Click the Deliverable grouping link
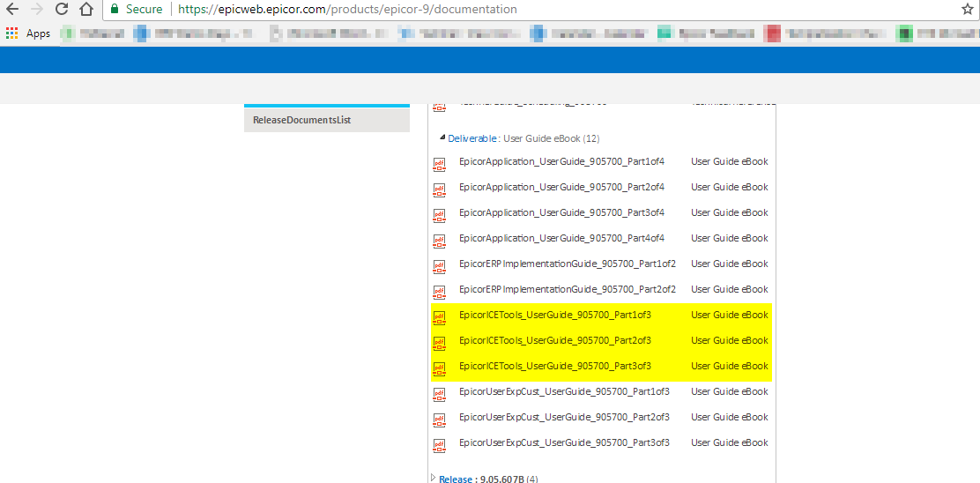This screenshot has height=483, width=980. (472, 138)
